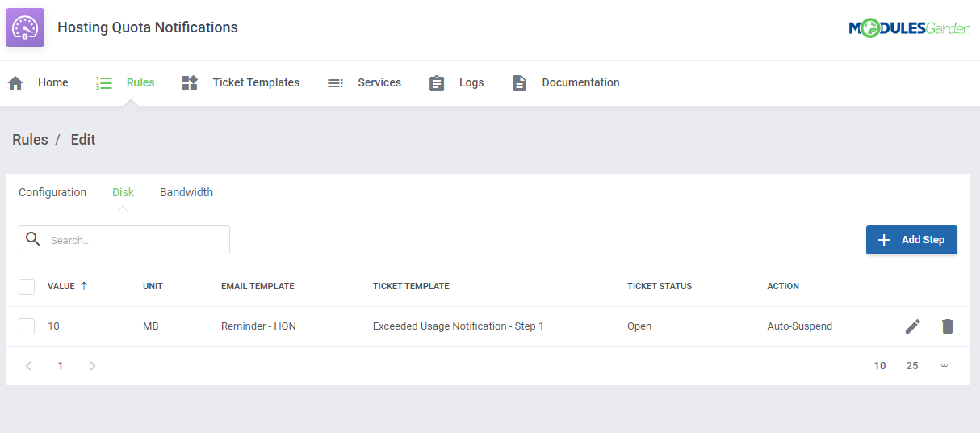The height and width of the screenshot is (433, 980).
Task: Click the ACTION column header
Action: [x=783, y=286]
